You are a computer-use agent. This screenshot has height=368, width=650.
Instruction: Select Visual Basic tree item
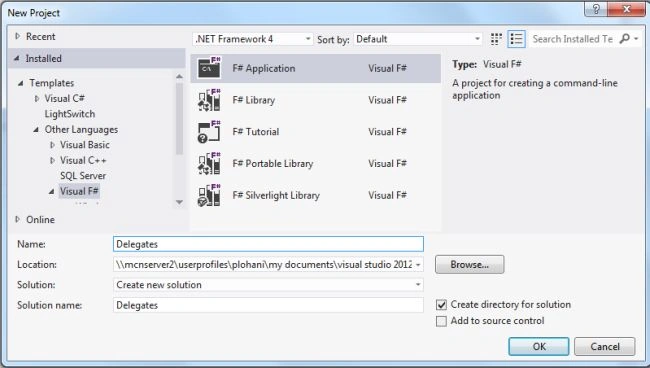tap(85, 145)
